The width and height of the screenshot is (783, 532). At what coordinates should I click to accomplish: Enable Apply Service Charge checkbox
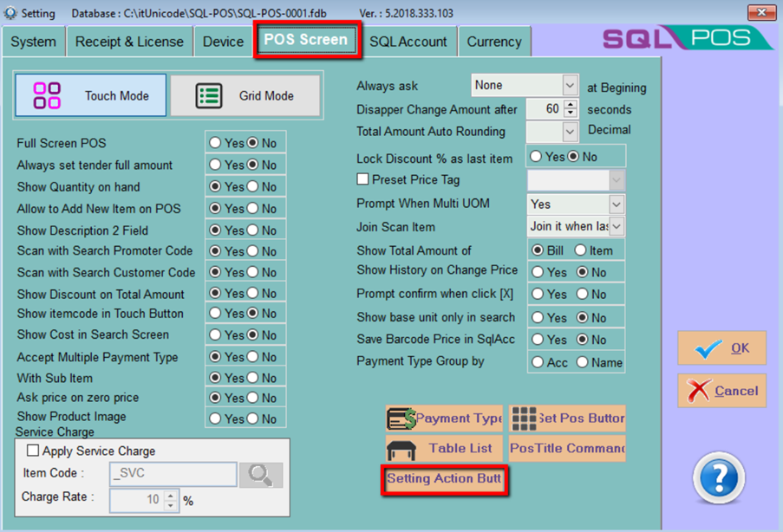pos(34,451)
